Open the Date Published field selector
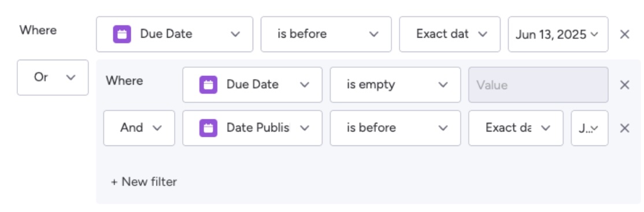The image size is (644, 212). tap(252, 128)
